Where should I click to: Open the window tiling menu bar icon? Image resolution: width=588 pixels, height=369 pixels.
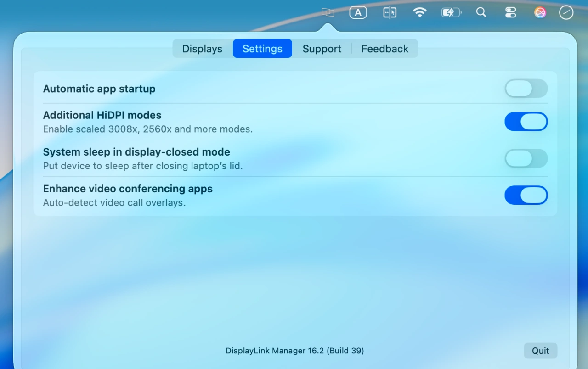(390, 12)
